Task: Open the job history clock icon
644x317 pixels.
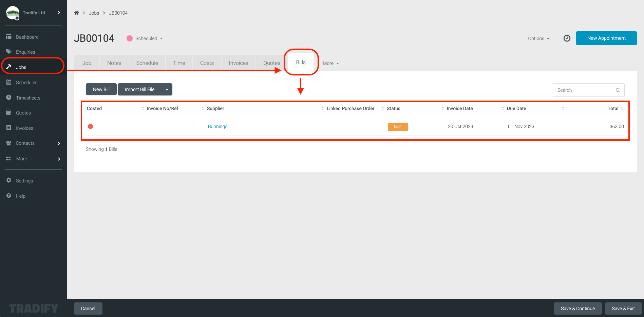Action: click(x=567, y=38)
